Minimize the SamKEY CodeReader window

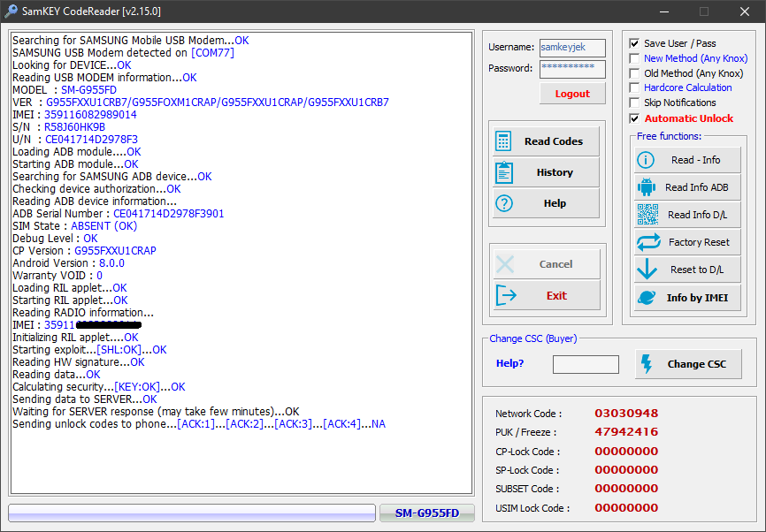pos(664,11)
